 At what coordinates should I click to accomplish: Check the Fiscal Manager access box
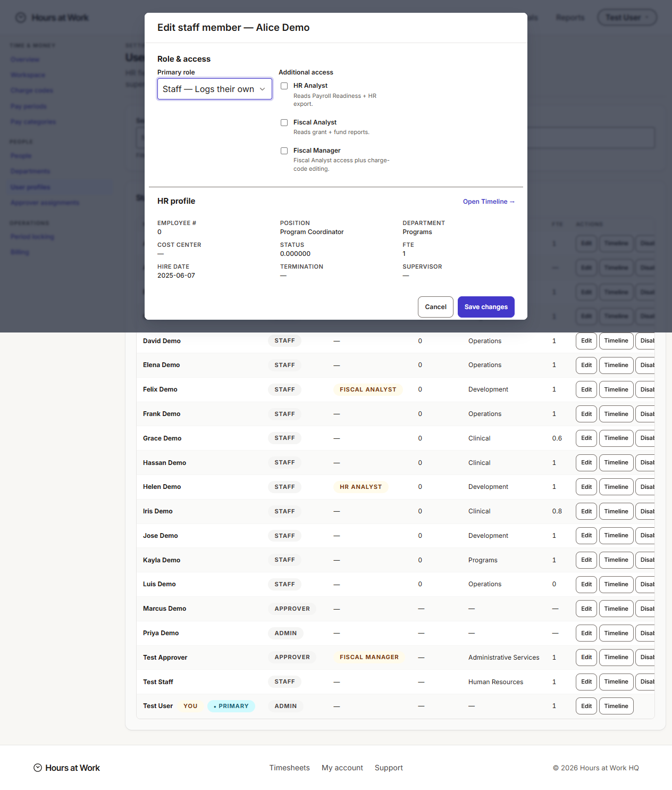click(x=284, y=151)
